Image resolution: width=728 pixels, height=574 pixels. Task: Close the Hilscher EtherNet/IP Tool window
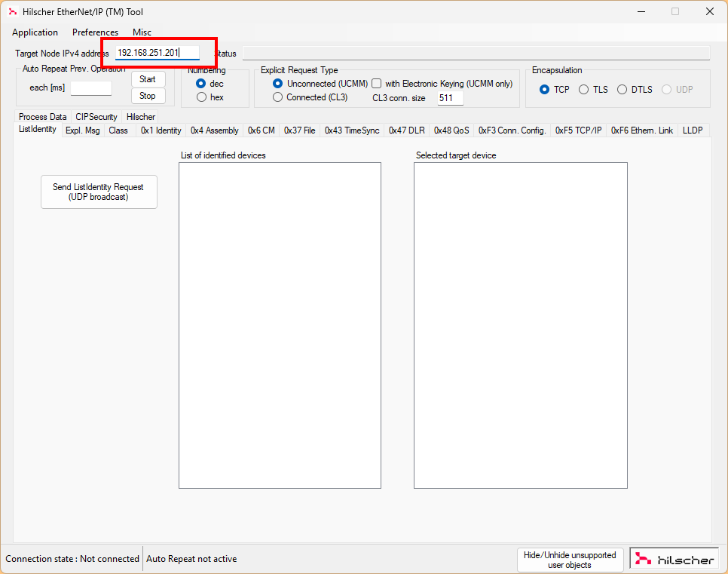coord(710,11)
